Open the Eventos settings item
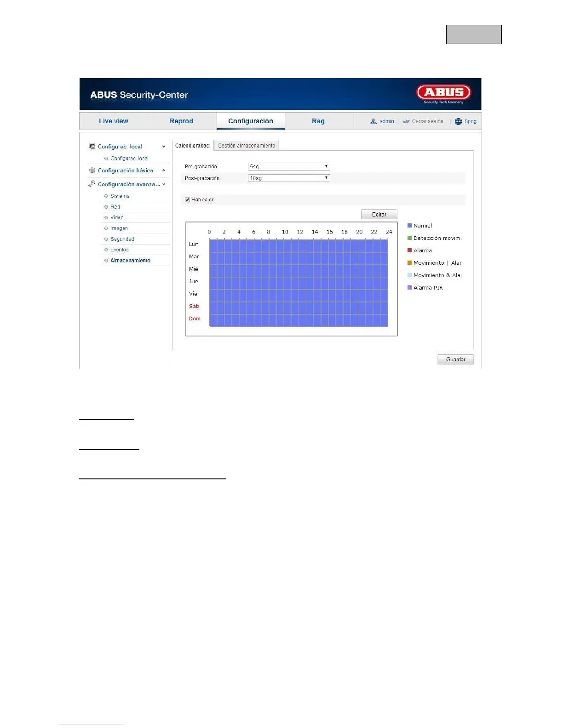Viewport: 563px width, 728px height. (120, 250)
